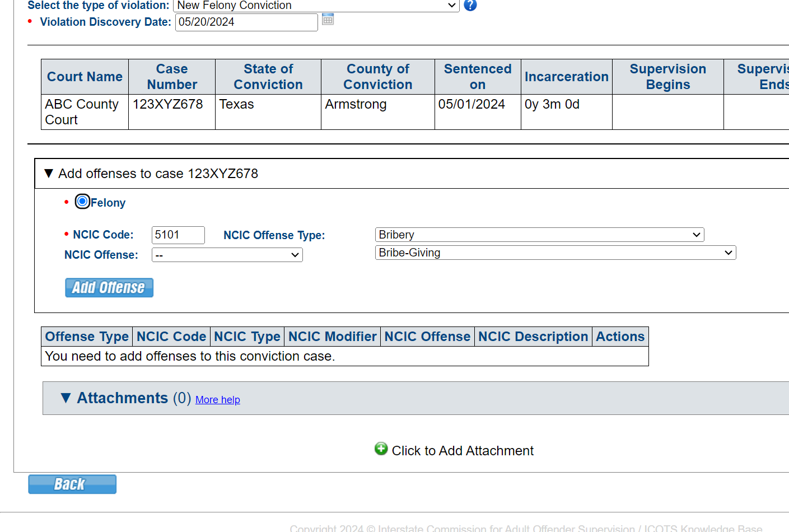Click the Sentenced on column header
The width and height of the screenshot is (789, 532).
coord(478,77)
